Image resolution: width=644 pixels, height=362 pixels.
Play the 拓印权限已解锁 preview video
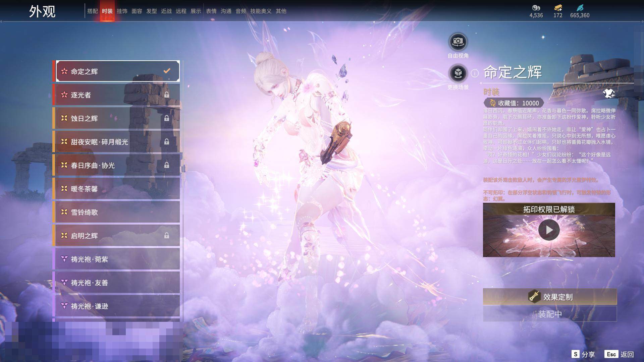[549, 230]
